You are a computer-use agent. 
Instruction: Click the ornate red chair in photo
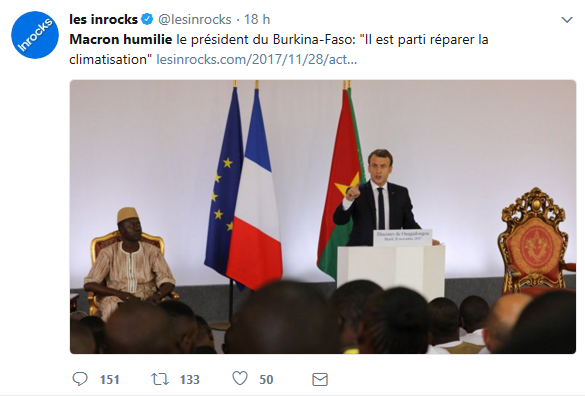tap(534, 241)
